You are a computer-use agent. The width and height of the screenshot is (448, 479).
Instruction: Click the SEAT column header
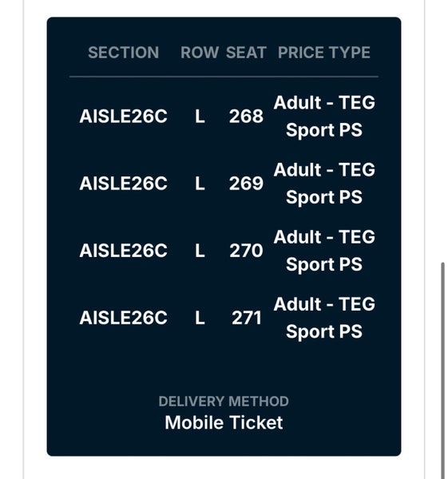(246, 53)
